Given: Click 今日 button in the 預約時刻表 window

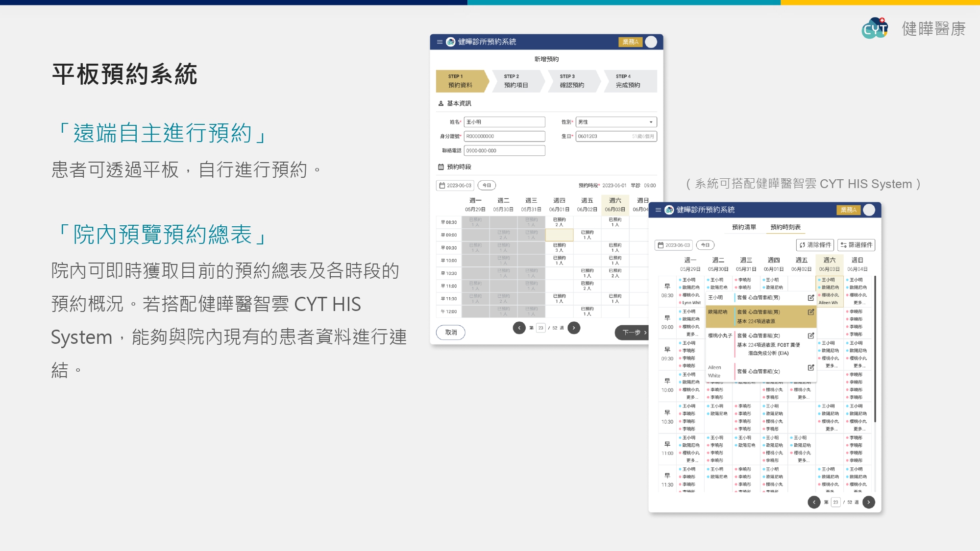Looking at the screenshot, I should [x=705, y=245].
